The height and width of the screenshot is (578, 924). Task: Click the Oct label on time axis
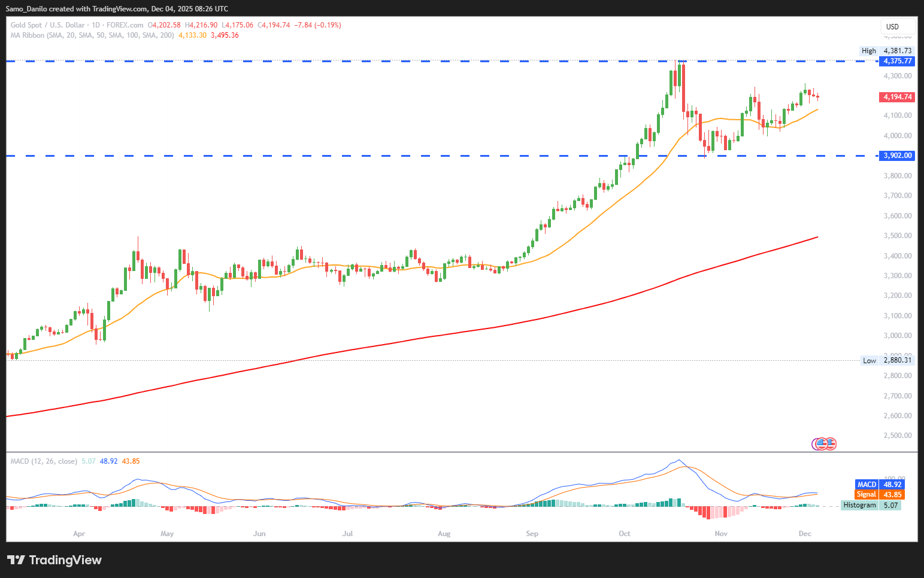pos(625,534)
